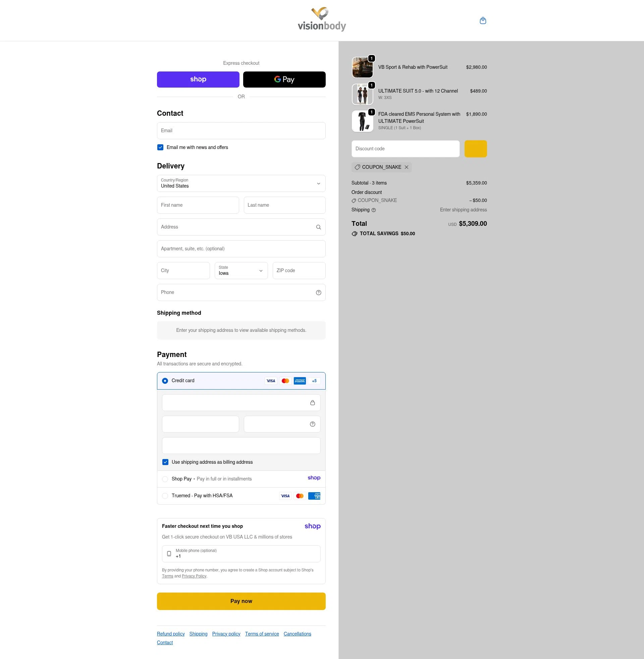Select Truemed - Pay with HSA/FSA
644x659 pixels.
[x=165, y=496]
